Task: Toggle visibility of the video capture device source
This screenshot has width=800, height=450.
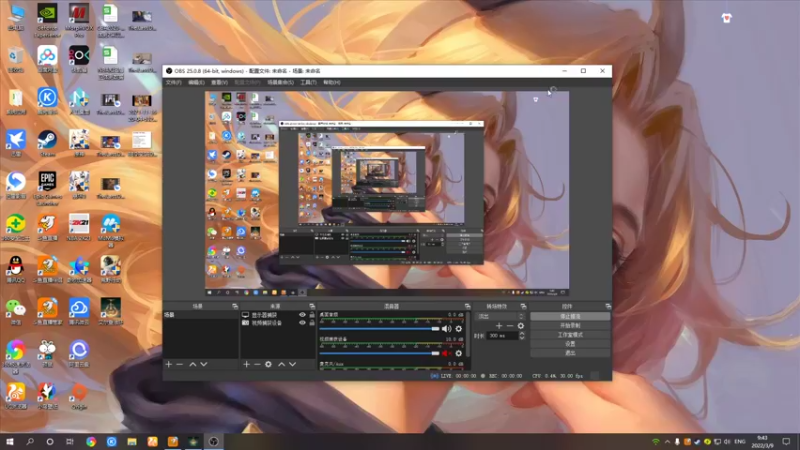Action: click(x=302, y=323)
